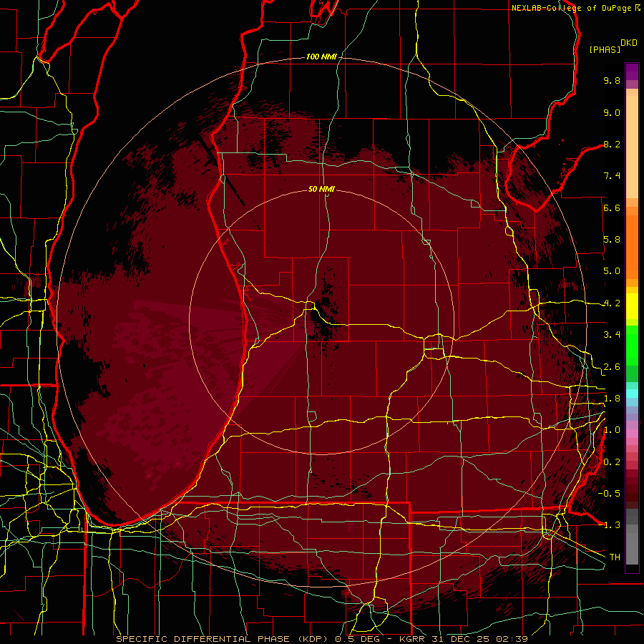Pick the yellow color bar segment

pos(632,306)
